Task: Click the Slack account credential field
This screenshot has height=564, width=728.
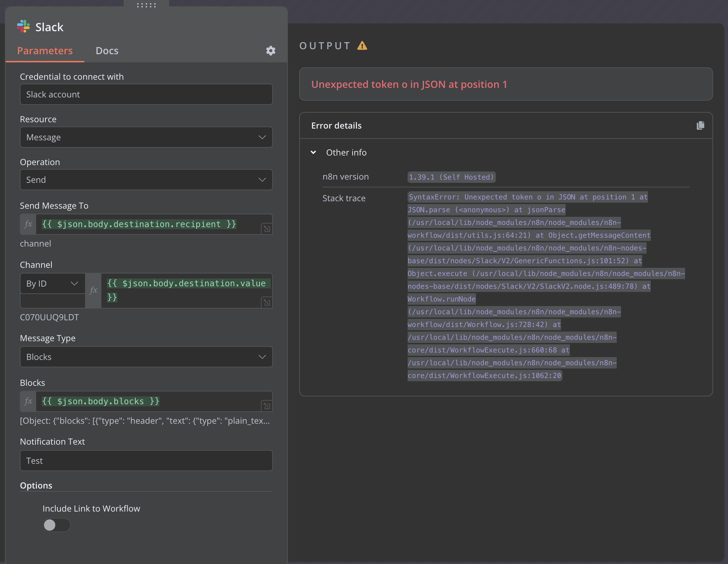Action: (x=146, y=94)
